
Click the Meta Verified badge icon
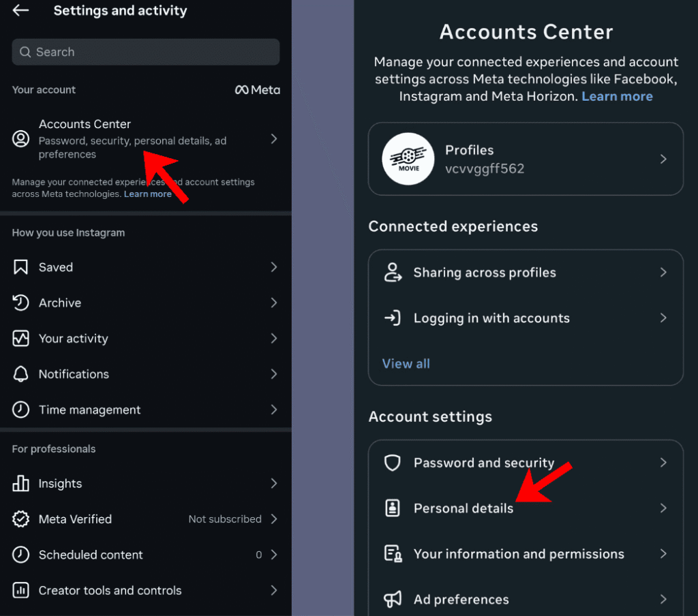pos(21,519)
